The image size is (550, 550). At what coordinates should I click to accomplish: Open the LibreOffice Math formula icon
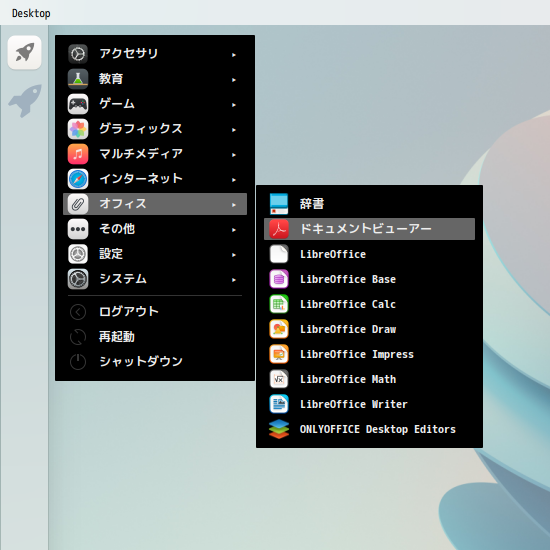[279, 379]
